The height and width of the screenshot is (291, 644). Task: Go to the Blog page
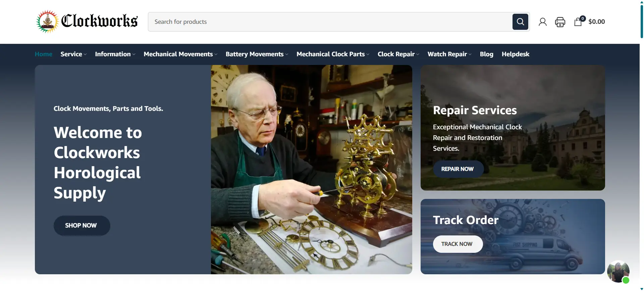tap(486, 54)
